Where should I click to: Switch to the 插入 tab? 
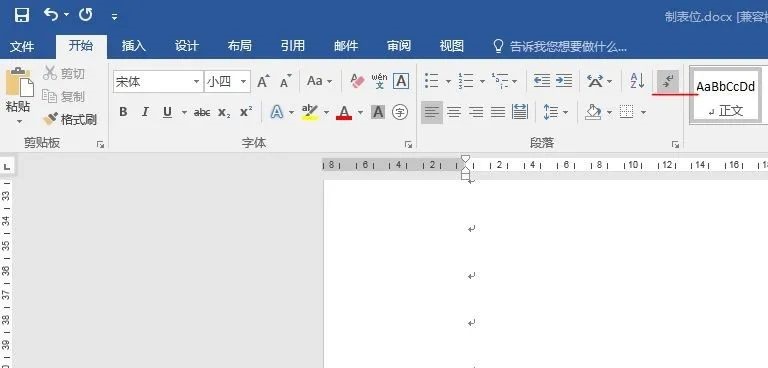point(134,46)
